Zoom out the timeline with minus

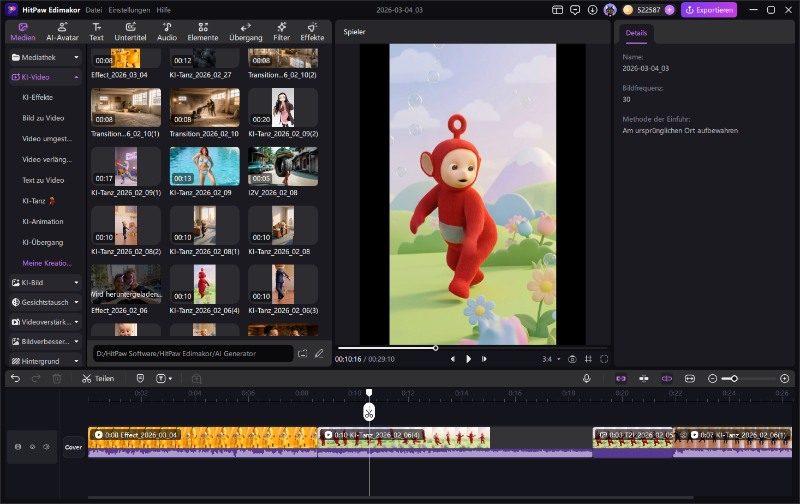[713, 379]
